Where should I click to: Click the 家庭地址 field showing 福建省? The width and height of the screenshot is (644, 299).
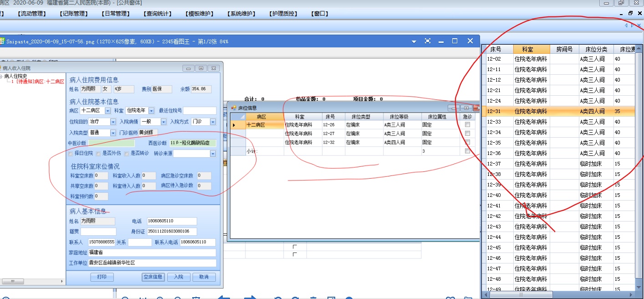pyautogui.click(x=152, y=253)
